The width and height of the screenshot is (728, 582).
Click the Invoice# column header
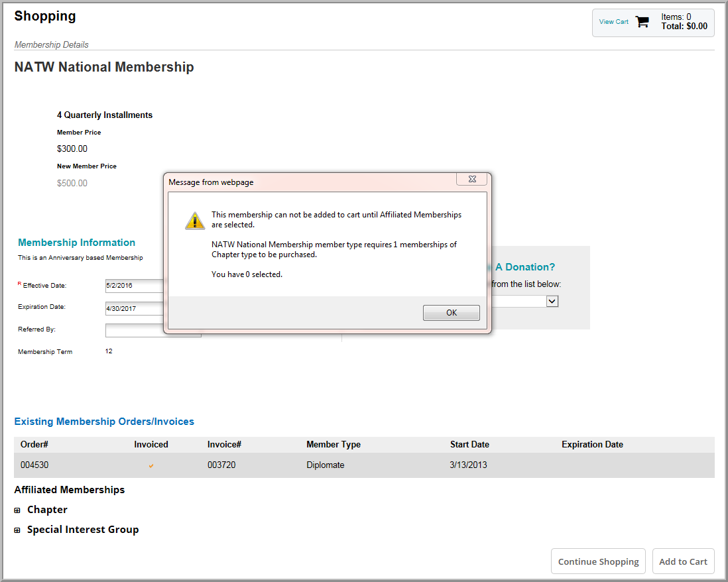tap(224, 445)
